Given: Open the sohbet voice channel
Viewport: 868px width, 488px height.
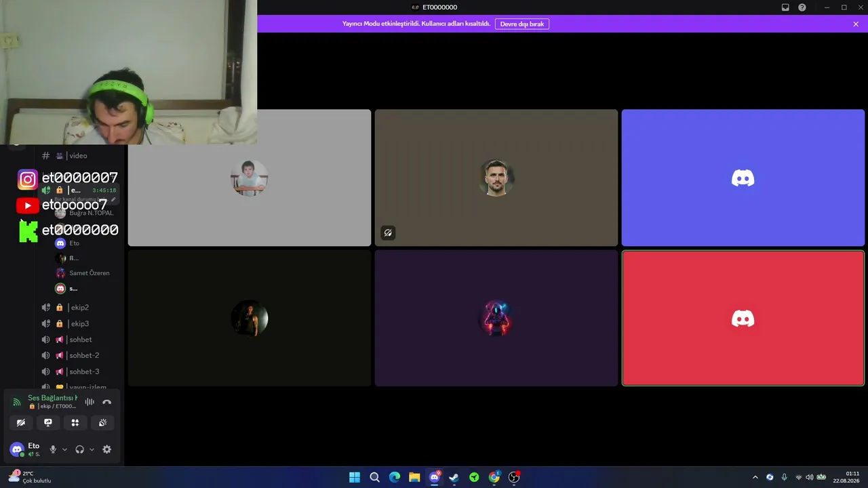Looking at the screenshot, I should click(80, 340).
